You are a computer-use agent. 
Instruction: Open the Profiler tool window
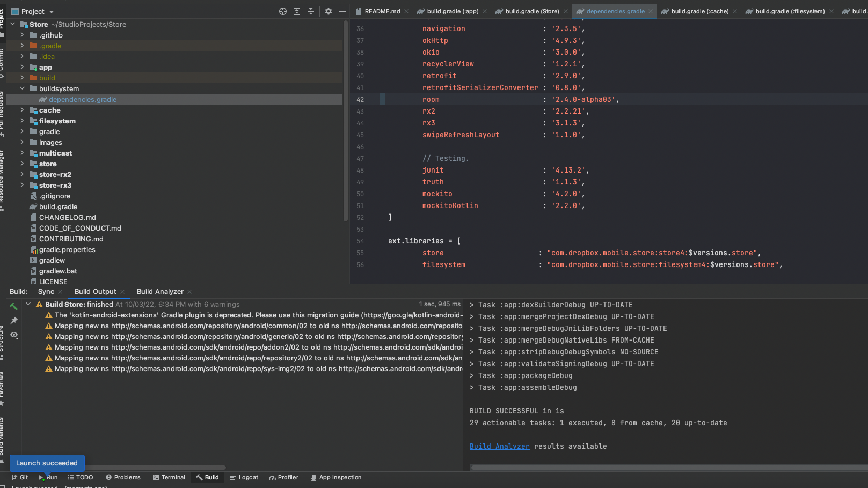pyautogui.click(x=284, y=477)
